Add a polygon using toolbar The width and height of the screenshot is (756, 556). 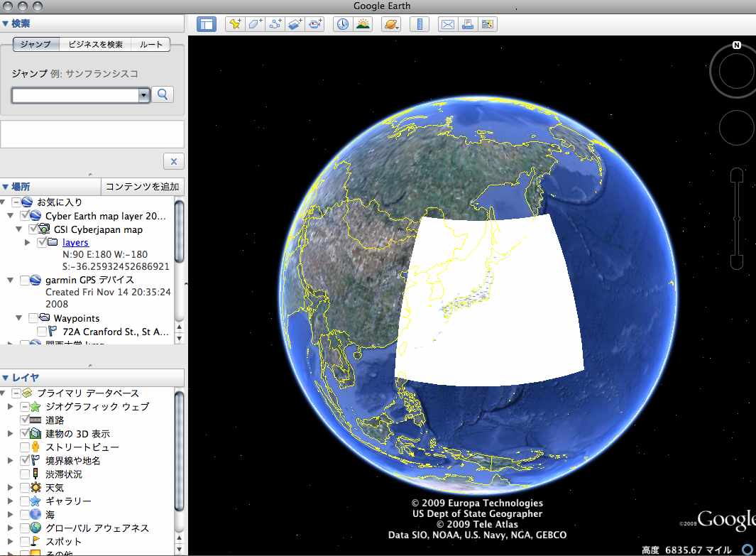(256, 24)
